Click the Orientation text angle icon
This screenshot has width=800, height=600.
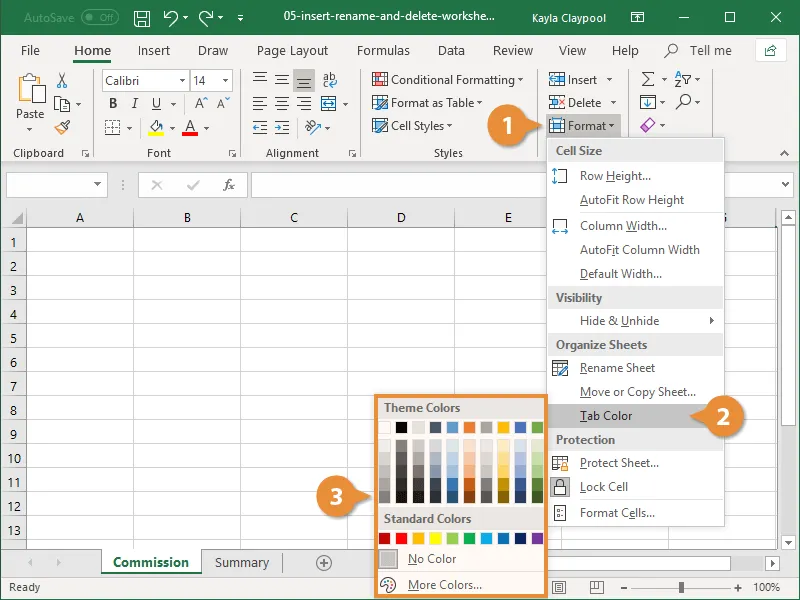click(312, 127)
